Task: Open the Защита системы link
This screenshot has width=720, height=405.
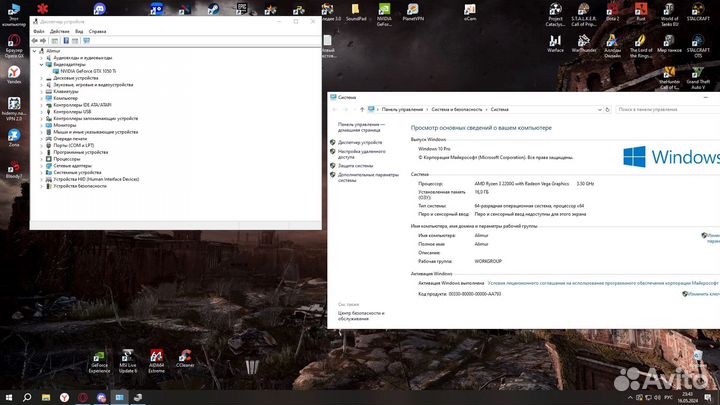Action: (355, 166)
